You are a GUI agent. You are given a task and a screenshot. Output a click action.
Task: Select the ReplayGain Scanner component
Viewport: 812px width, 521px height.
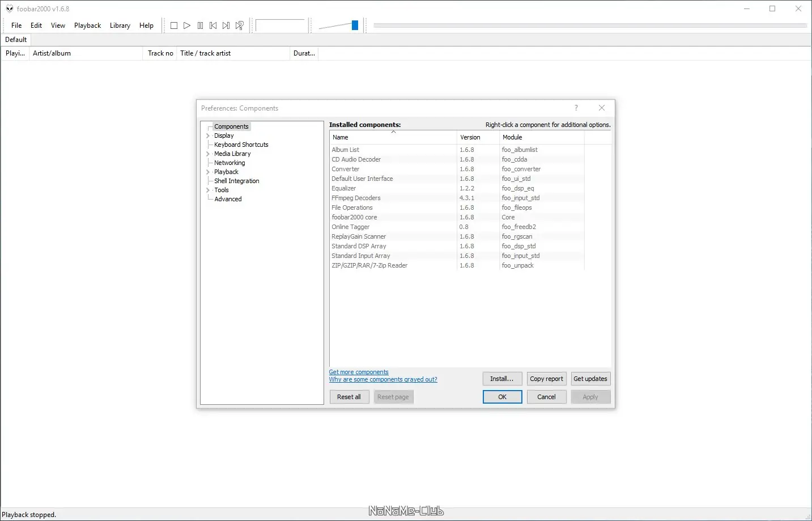(457, 236)
